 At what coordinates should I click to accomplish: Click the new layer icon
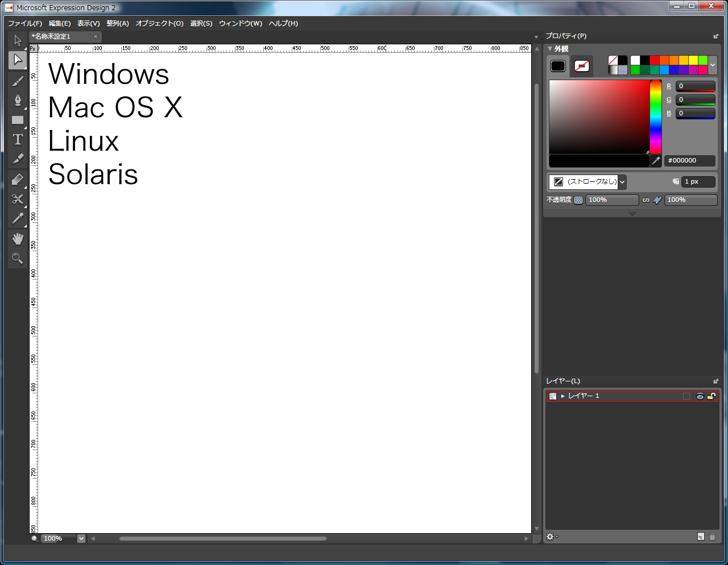coord(701,537)
